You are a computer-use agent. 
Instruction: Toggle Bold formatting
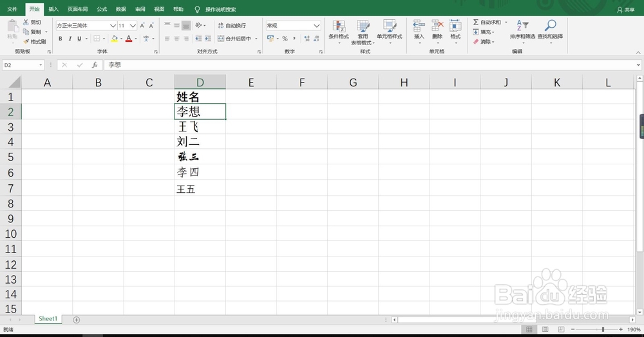(61, 39)
